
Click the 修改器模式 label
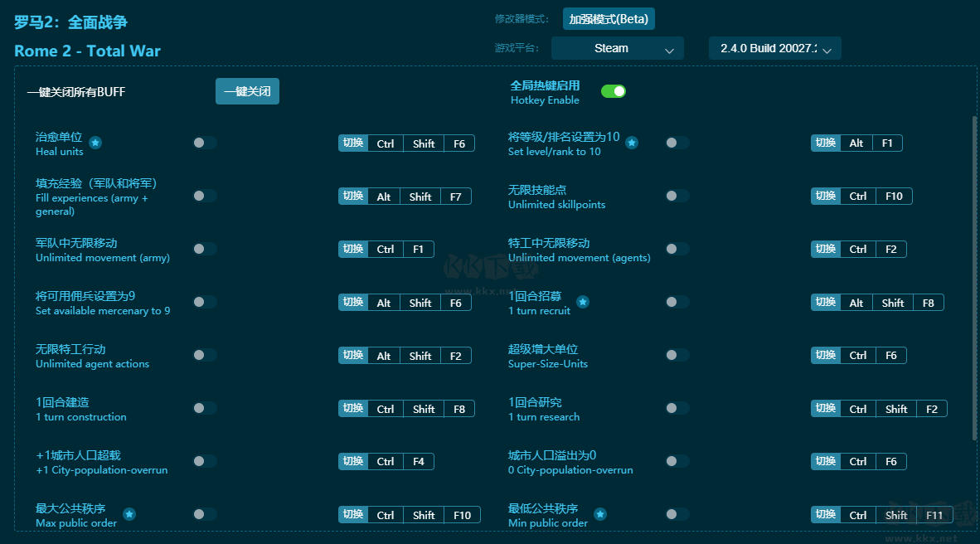click(522, 19)
